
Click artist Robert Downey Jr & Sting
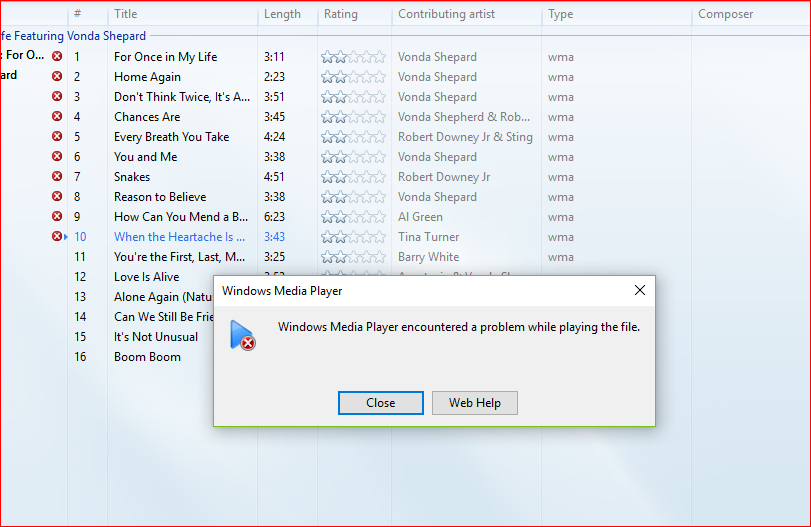pos(465,137)
